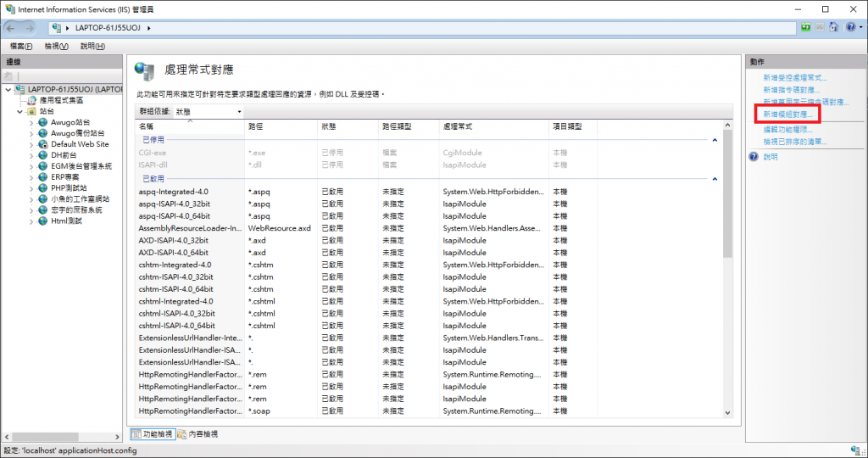Click the globe icon of Awugo備份站台
Image resolution: width=868 pixels, height=458 pixels.
point(42,133)
